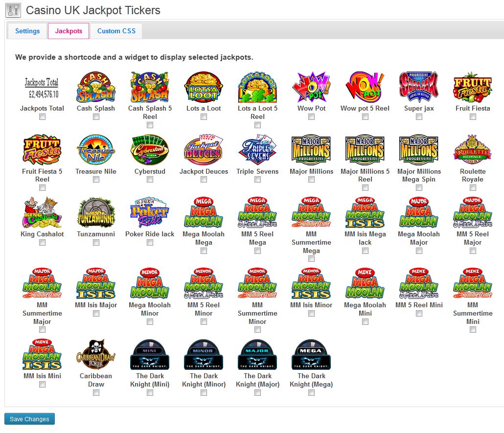Check the Tunzamunni checkbox

[x=96, y=243]
